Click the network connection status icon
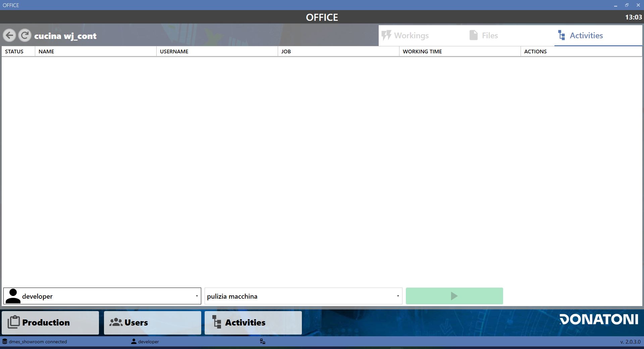This screenshot has width=644, height=349. click(263, 342)
